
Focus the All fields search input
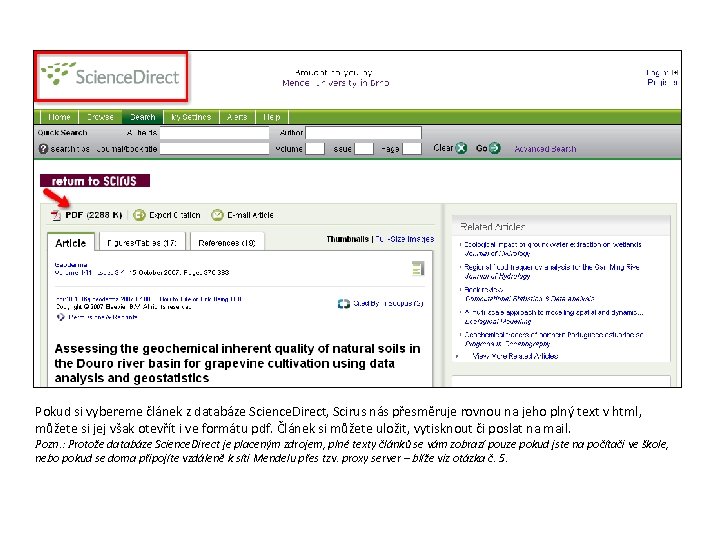tap(214, 133)
